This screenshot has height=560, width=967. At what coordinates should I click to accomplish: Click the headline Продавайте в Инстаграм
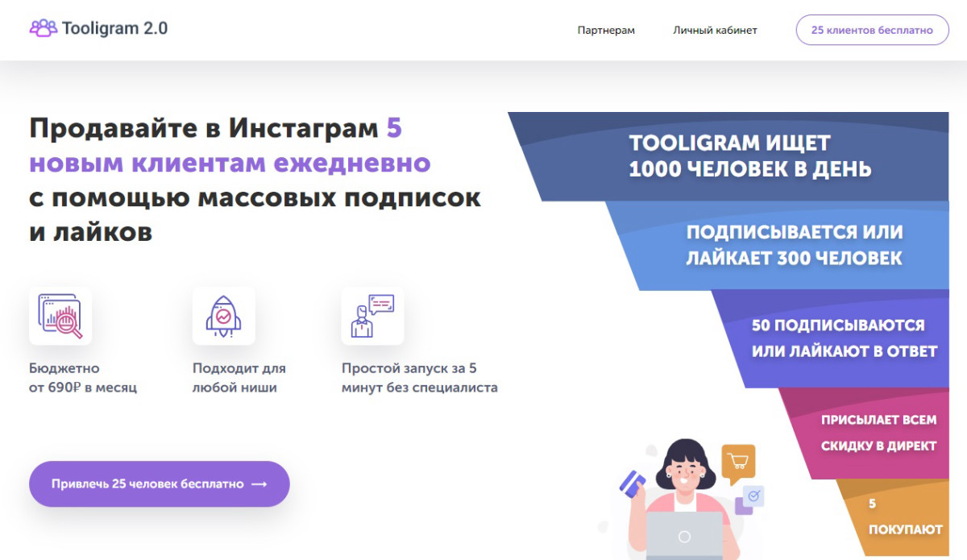(x=203, y=127)
